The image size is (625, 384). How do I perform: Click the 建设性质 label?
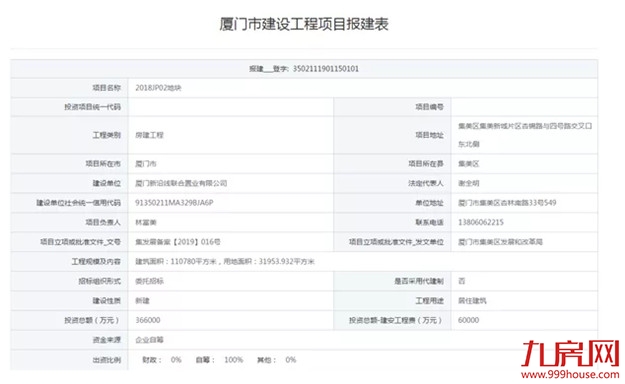coord(106,301)
